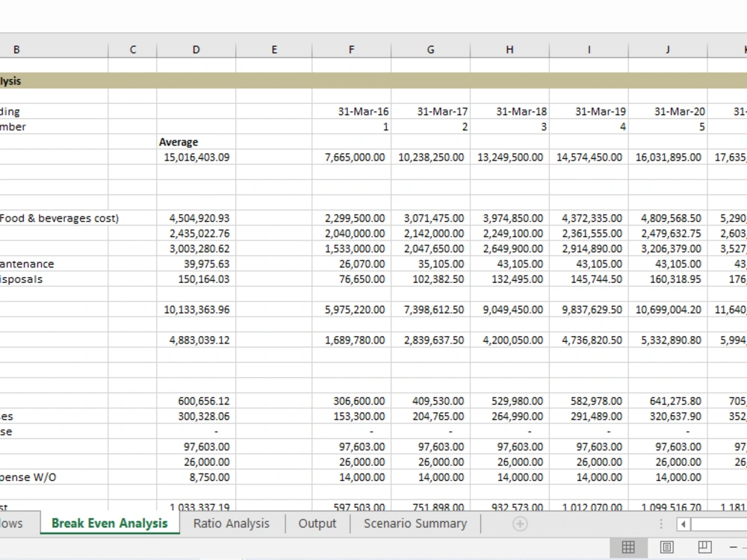Select cell with 14,574,450.00

589,157
